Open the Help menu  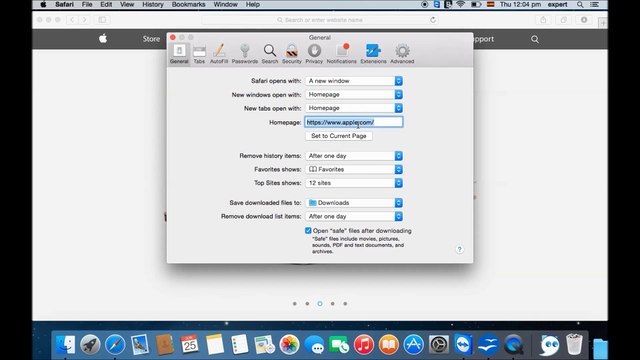[253, 4]
